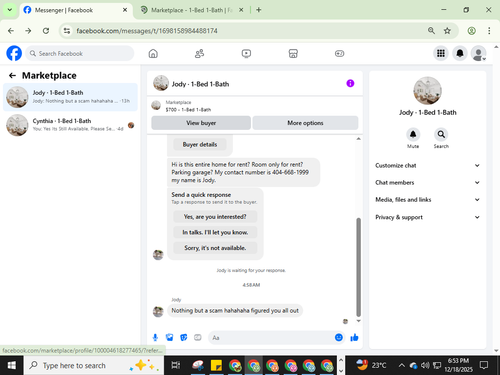Viewport: 500px width, 375px height.
Task: Send a thumbs-up like
Action: [x=354, y=338]
